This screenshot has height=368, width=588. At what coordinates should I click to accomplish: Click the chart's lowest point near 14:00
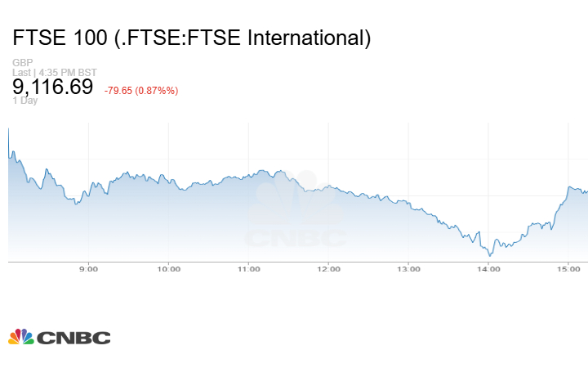[488, 255]
